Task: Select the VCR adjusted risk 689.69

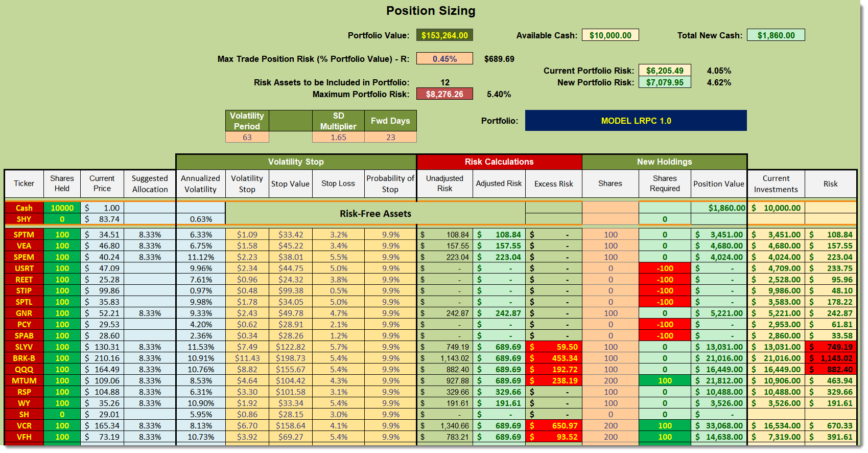Action: click(499, 426)
